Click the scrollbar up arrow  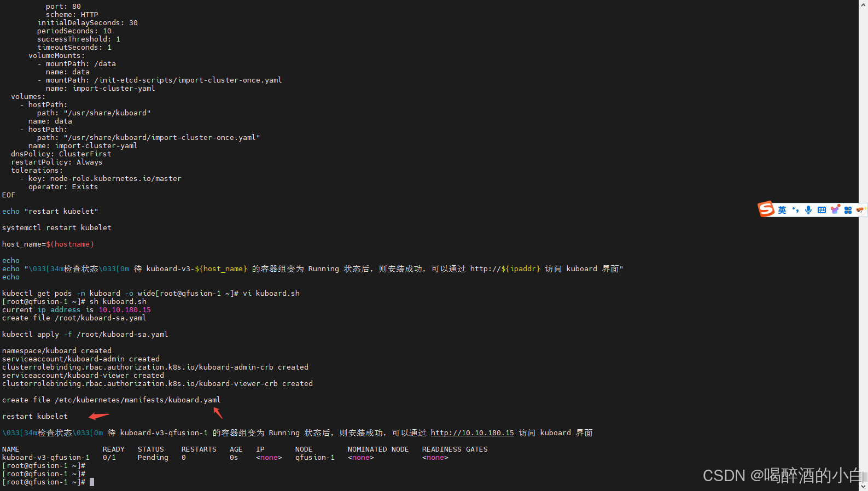863,4
